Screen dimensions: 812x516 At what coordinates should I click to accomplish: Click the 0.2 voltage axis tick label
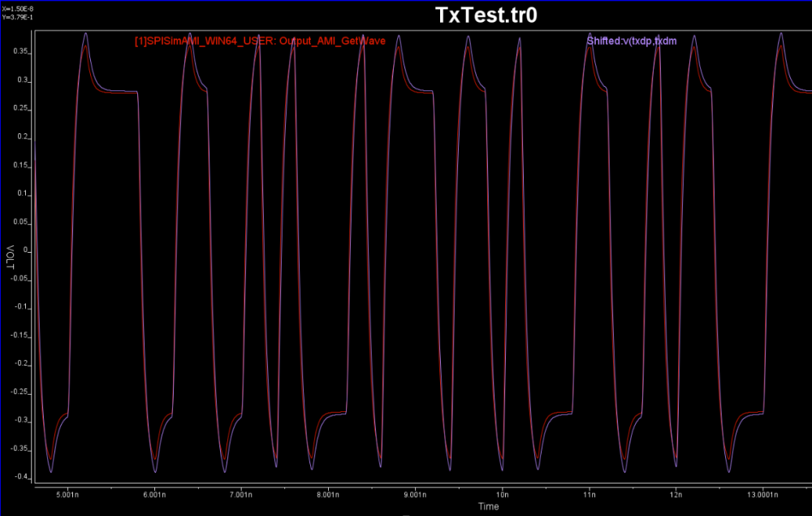coord(24,137)
